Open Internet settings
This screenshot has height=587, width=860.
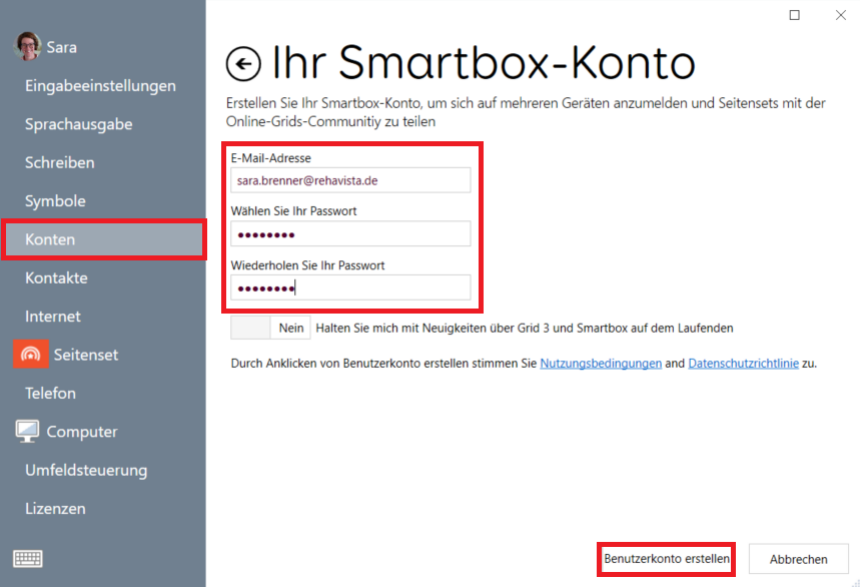53,316
